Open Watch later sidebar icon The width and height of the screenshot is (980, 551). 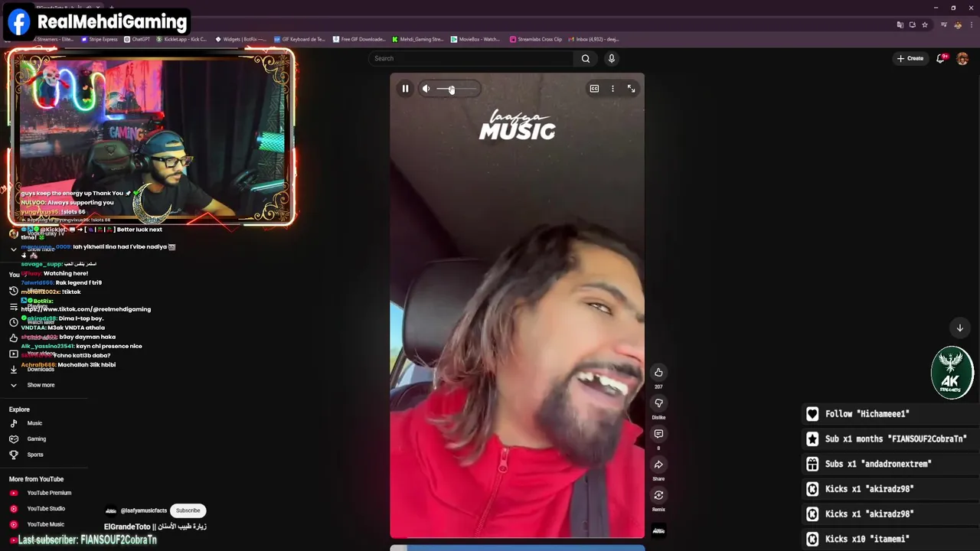click(x=13, y=322)
